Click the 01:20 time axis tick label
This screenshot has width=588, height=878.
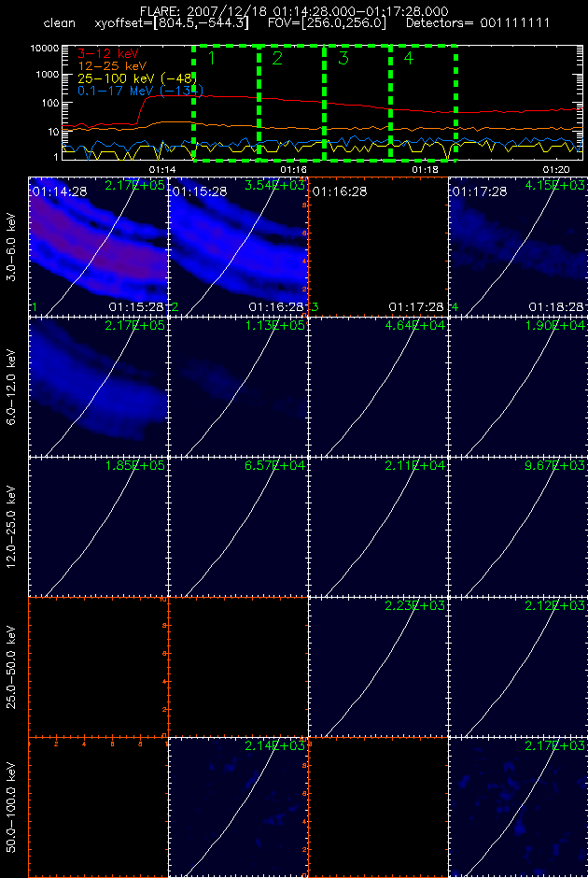[556, 169]
